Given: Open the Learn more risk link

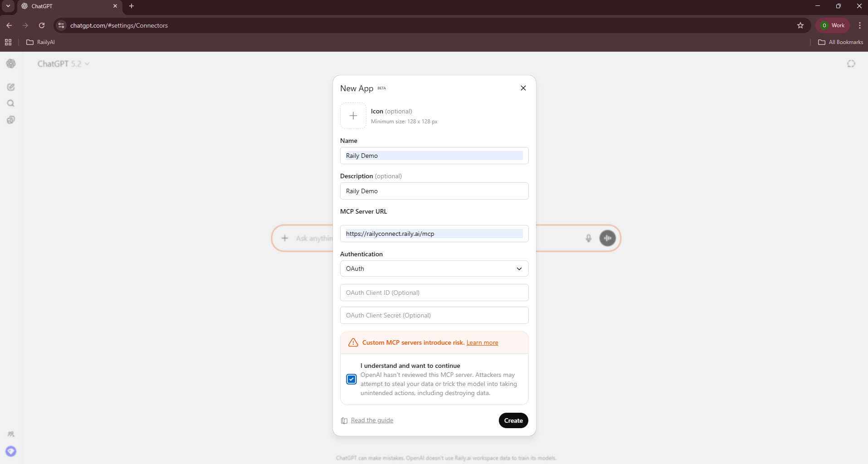Looking at the screenshot, I should click(x=482, y=342).
